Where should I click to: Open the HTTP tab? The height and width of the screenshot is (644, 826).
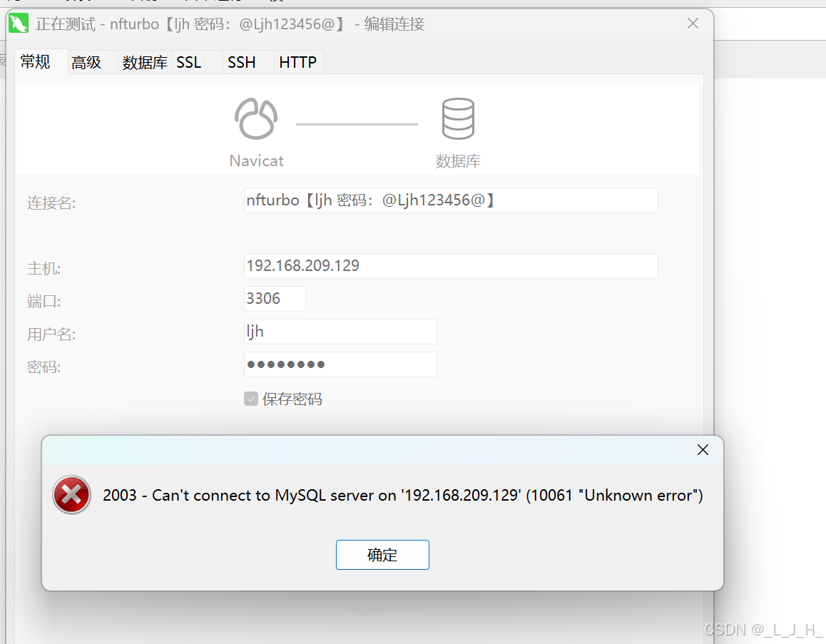click(x=297, y=63)
